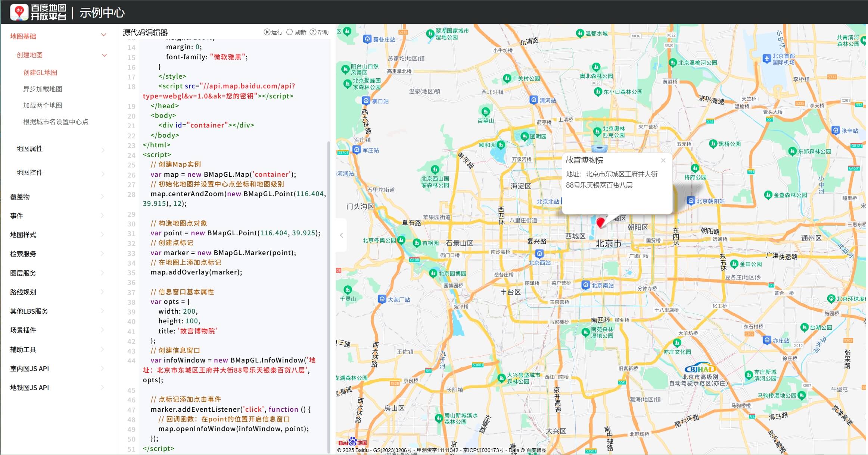Collapse the 创建地图 submenu chevron
The image size is (868, 455).
tap(105, 55)
